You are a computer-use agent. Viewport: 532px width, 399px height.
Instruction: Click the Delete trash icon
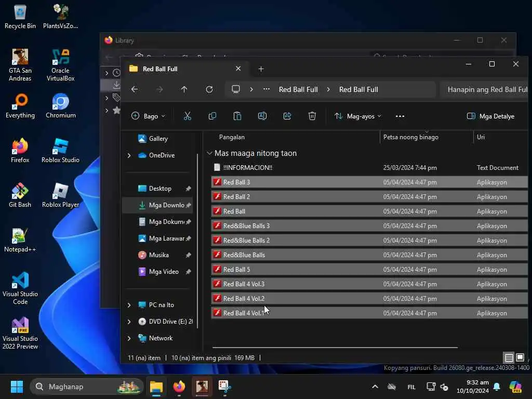(312, 116)
